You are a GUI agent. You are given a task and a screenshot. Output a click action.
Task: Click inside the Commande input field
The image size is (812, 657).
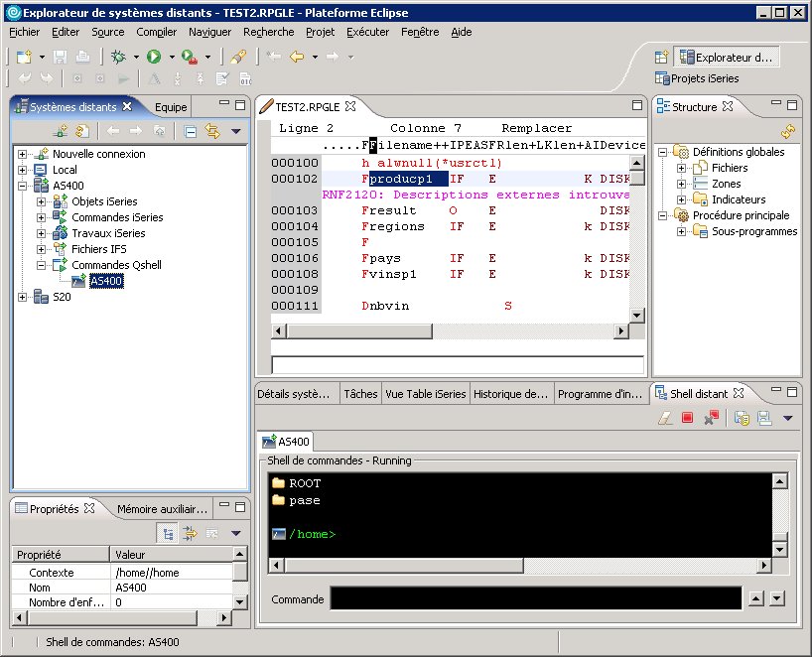click(536, 598)
